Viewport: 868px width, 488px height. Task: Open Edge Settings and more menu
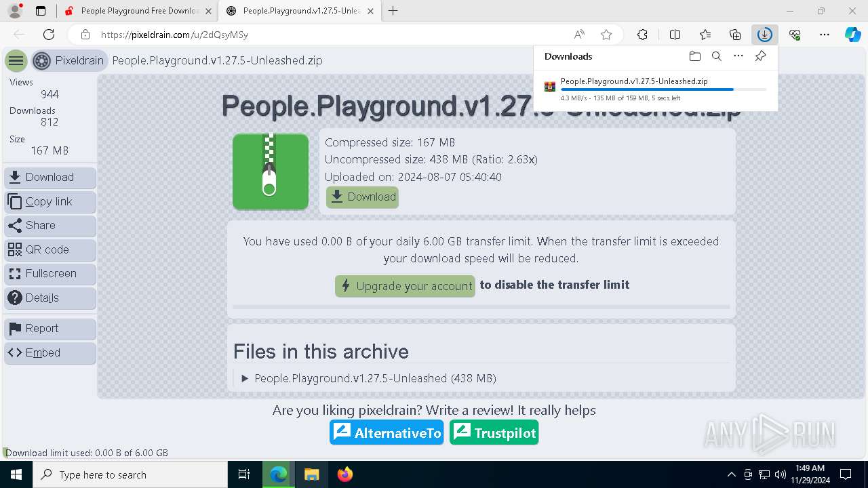coord(825,35)
